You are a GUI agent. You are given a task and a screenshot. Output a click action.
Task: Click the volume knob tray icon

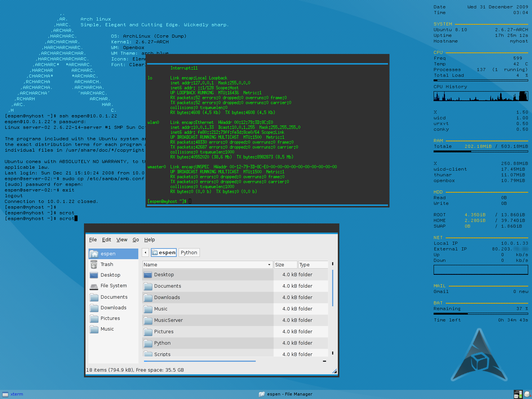(x=527, y=394)
